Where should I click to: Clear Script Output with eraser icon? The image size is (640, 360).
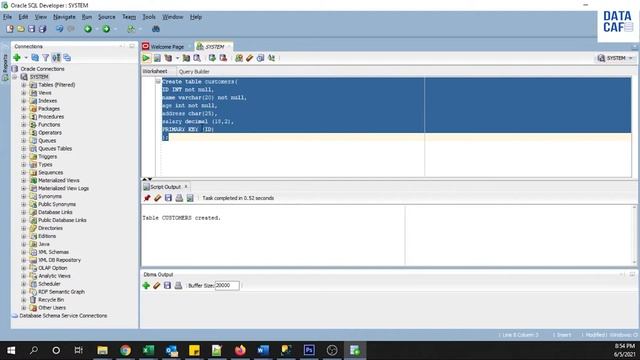[158, 198]
